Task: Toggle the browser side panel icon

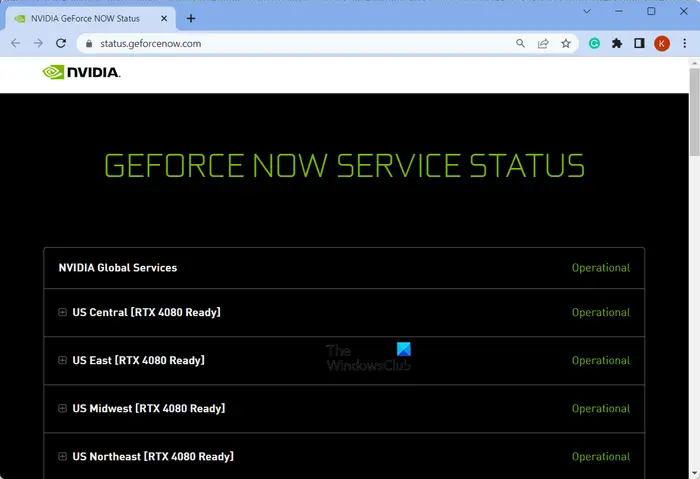Action: coord(639,43)
